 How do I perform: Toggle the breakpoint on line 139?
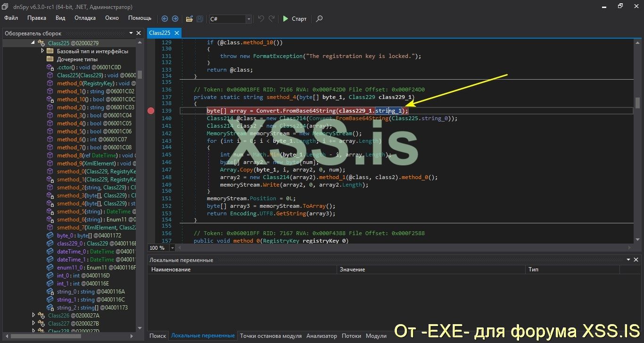[151, 111]
